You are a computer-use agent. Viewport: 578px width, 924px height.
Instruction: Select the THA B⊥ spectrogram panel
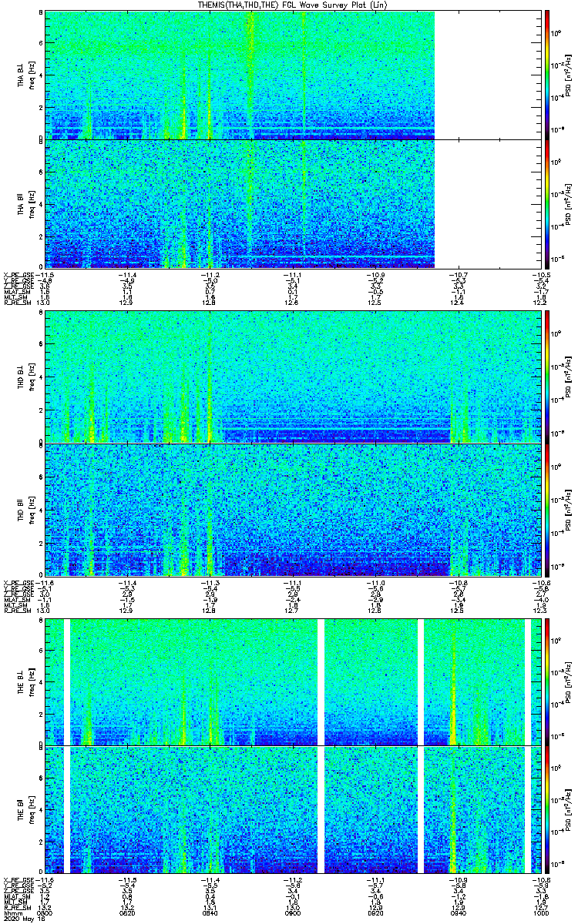click(x=293, y=75)
